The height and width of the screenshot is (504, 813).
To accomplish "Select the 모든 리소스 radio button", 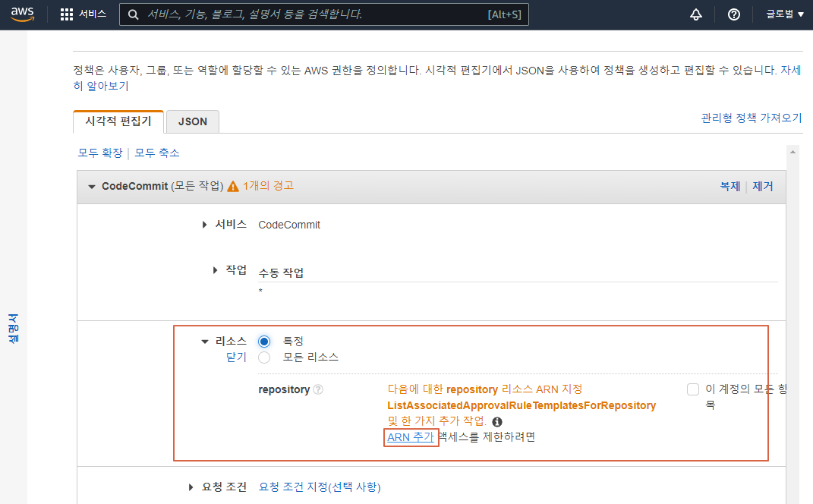I will pos(264,358).
